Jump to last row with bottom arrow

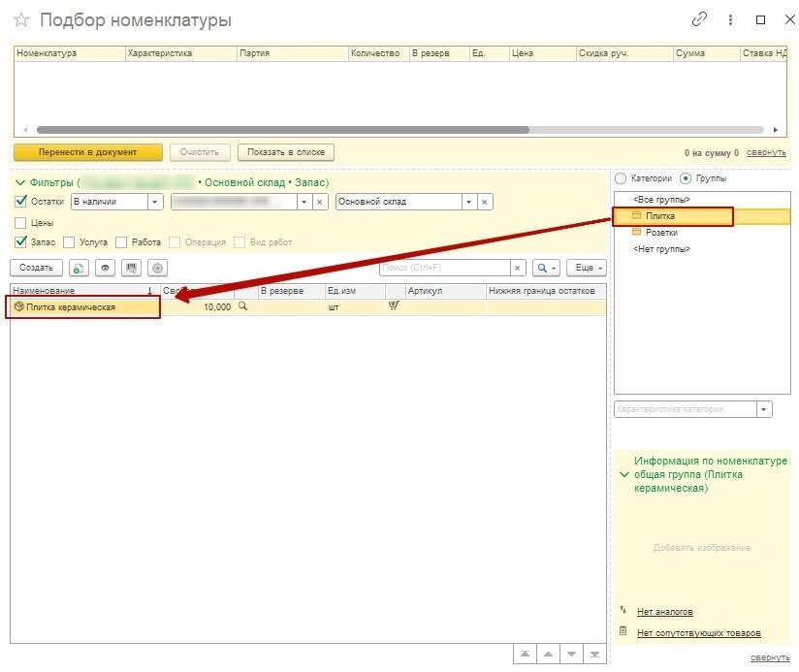point(595,654)
